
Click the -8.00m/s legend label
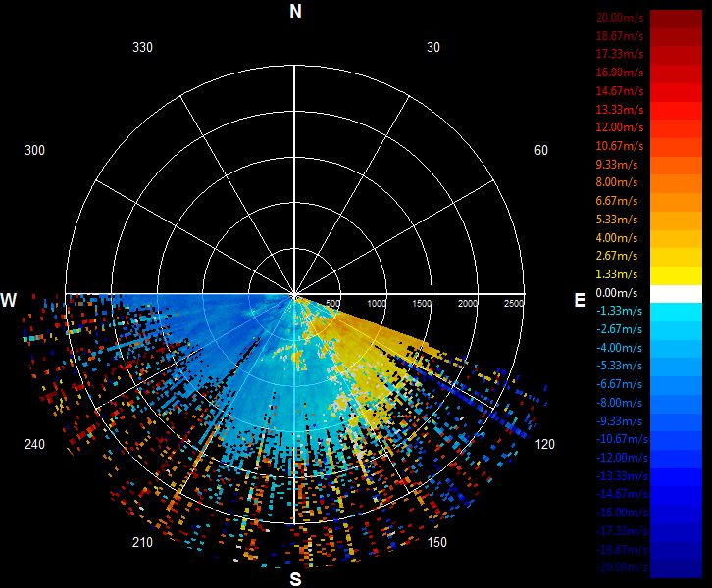619,403
